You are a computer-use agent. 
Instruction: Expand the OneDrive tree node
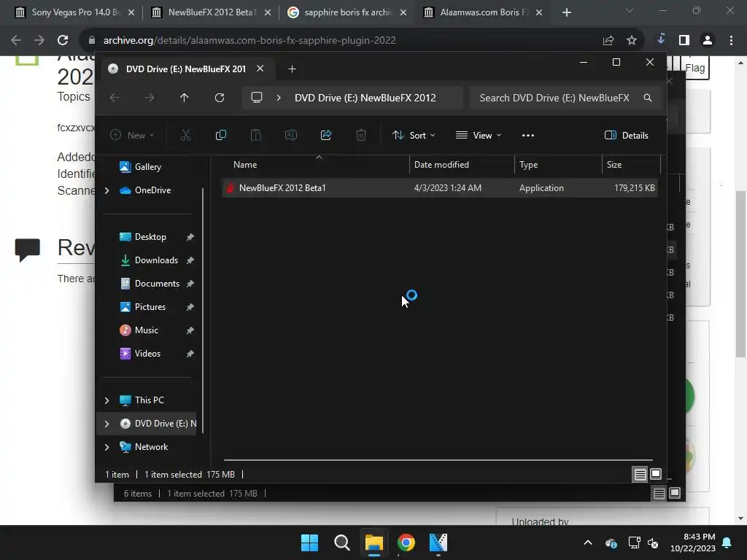tap(107, 190)
